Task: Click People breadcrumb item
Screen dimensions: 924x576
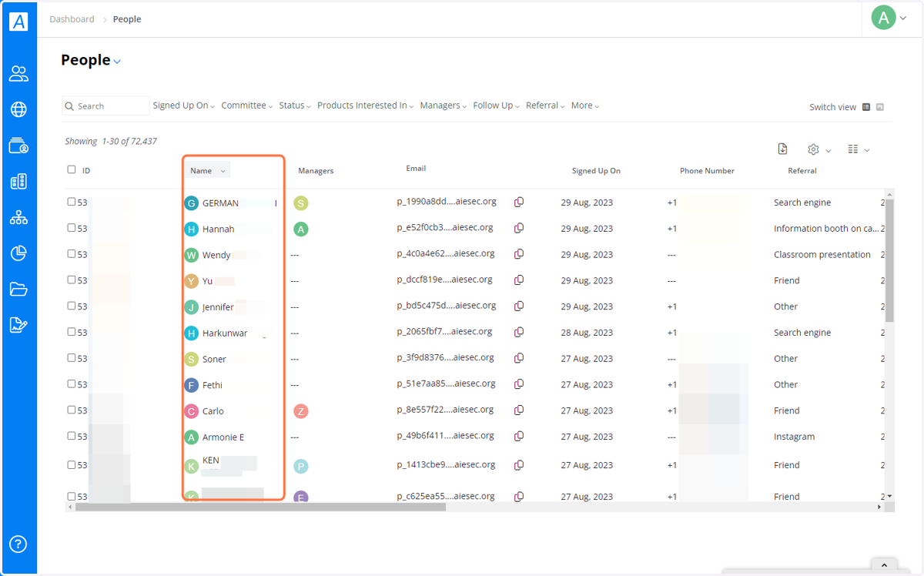Action: point(127,19)
